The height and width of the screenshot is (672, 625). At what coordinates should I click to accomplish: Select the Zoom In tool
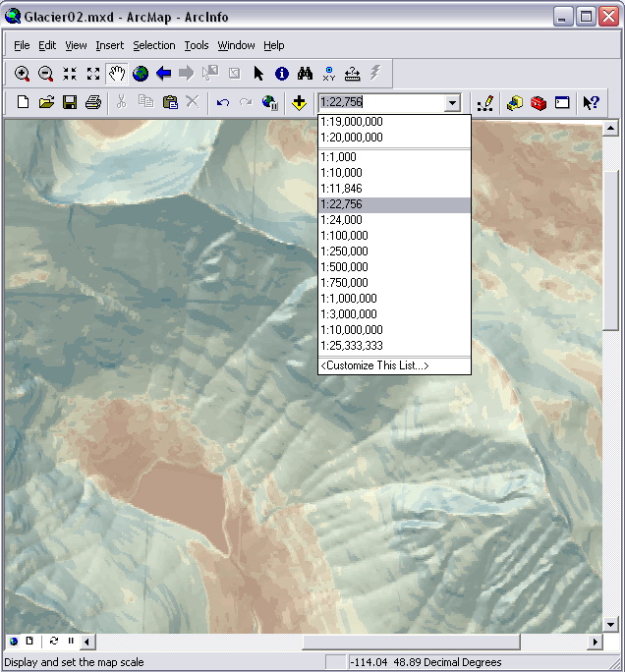click(x=23, y=74)
